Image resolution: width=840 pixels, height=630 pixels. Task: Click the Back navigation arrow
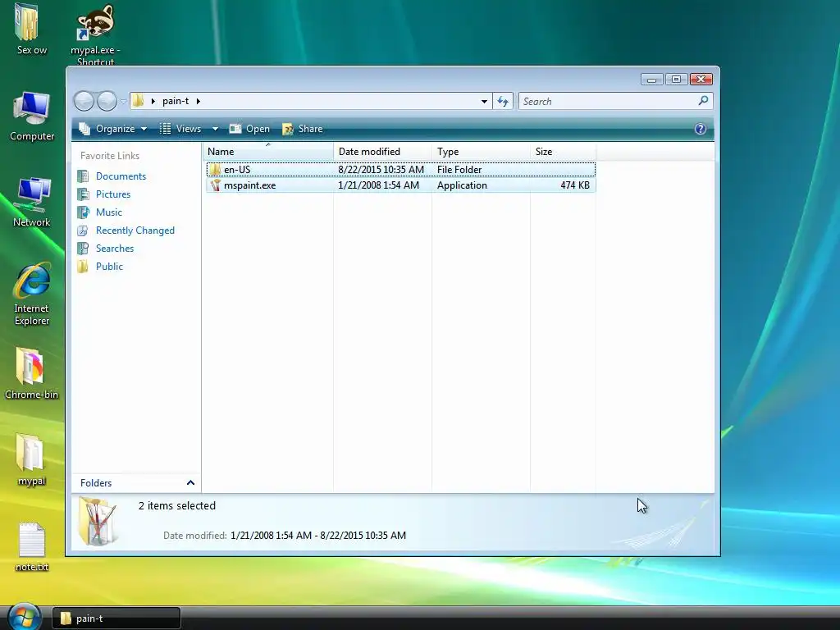tap(84, 101)
